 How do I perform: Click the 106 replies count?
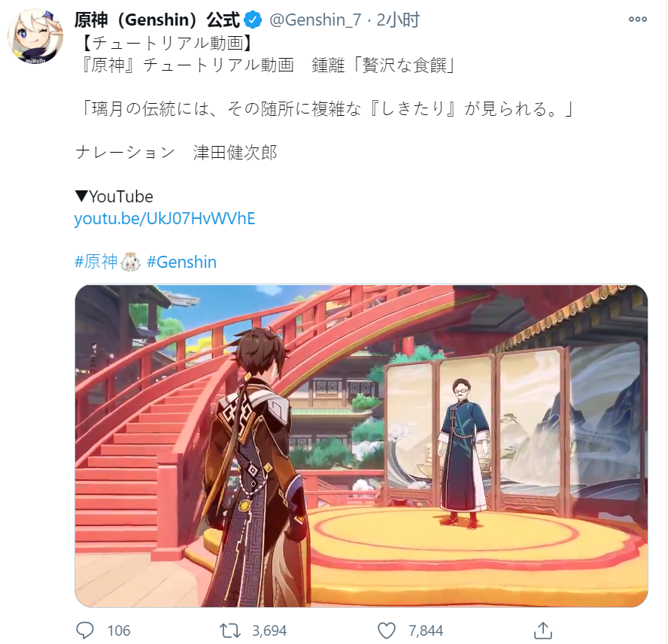point(118,630)
